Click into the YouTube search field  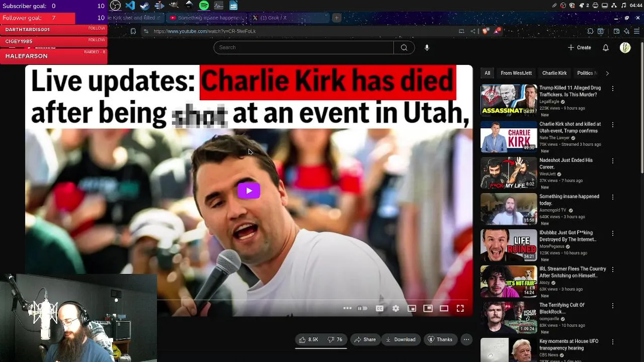point(303,47)
